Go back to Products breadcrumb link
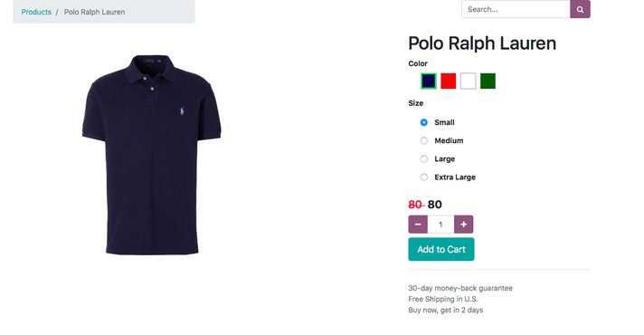Image resolution: width=644 pixels, height=335 pixels. (36, 12)
